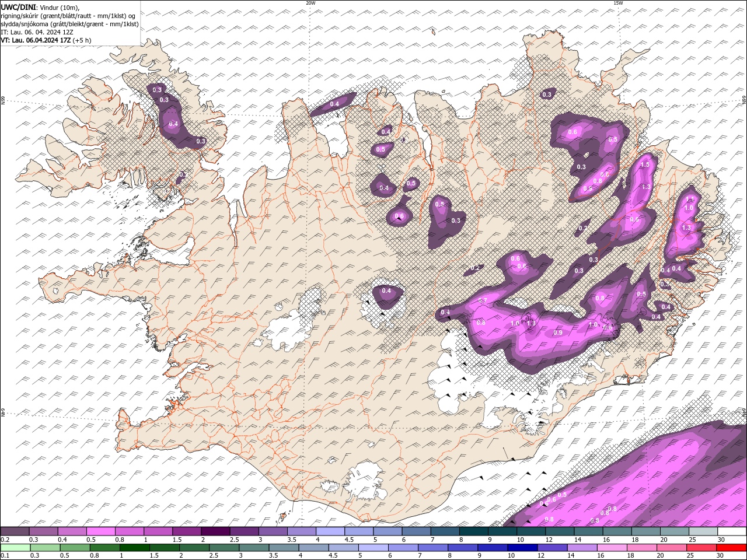Select pale green rain swatch between 0.1 and 0.3
Image resolution: width=747 pixels, height=560 pixels.
click(15, 548)
